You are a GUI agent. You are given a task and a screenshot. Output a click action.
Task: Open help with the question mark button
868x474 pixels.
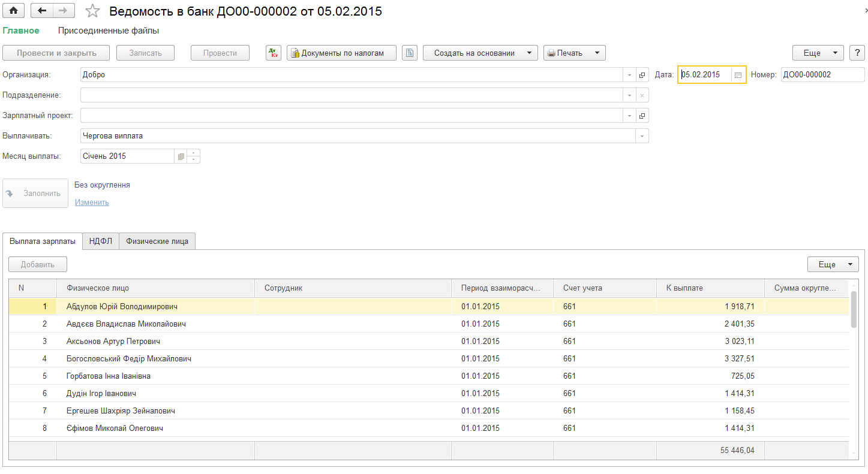click(x=857, y=53)
